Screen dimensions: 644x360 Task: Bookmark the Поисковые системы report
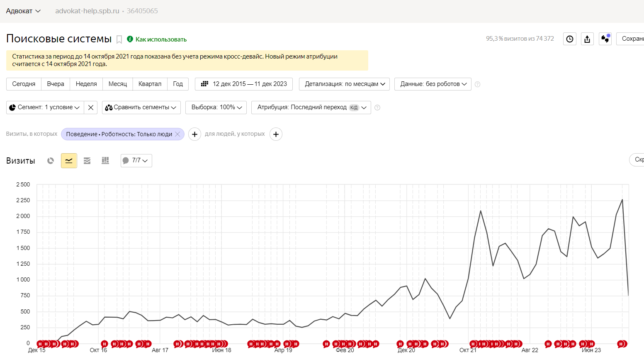(x=119, y=39)
